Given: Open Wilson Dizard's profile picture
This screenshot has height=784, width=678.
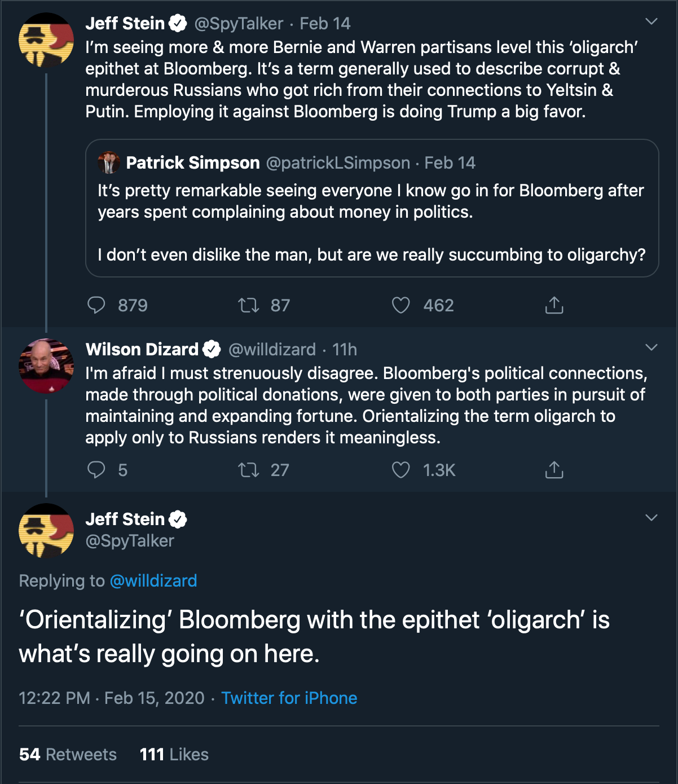Looking at the screenshot, I should (x=46, y=365).
